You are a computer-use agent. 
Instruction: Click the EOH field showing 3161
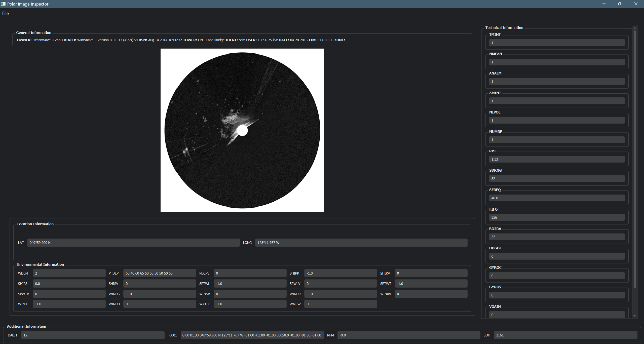[x=565, y=335]
